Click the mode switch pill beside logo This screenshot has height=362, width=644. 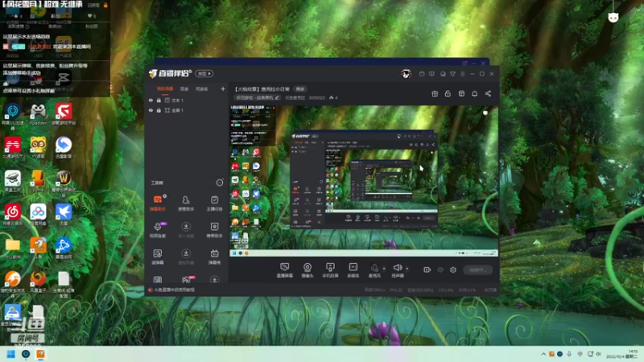[204, 73]
